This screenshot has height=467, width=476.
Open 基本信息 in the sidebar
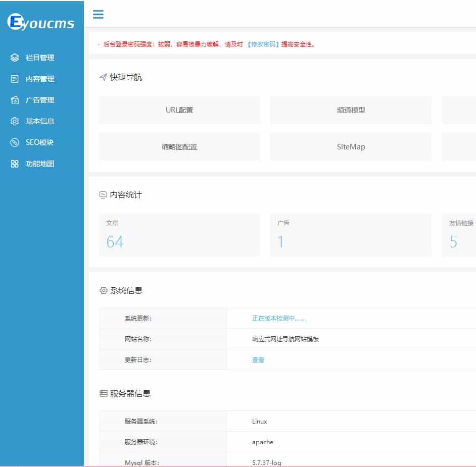pos(40,121)
